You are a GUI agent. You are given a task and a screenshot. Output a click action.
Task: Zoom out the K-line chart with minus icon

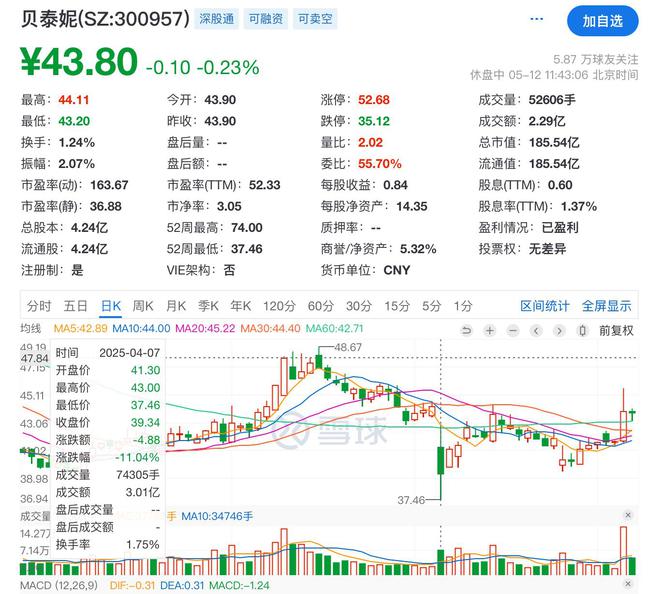(513, 330)
